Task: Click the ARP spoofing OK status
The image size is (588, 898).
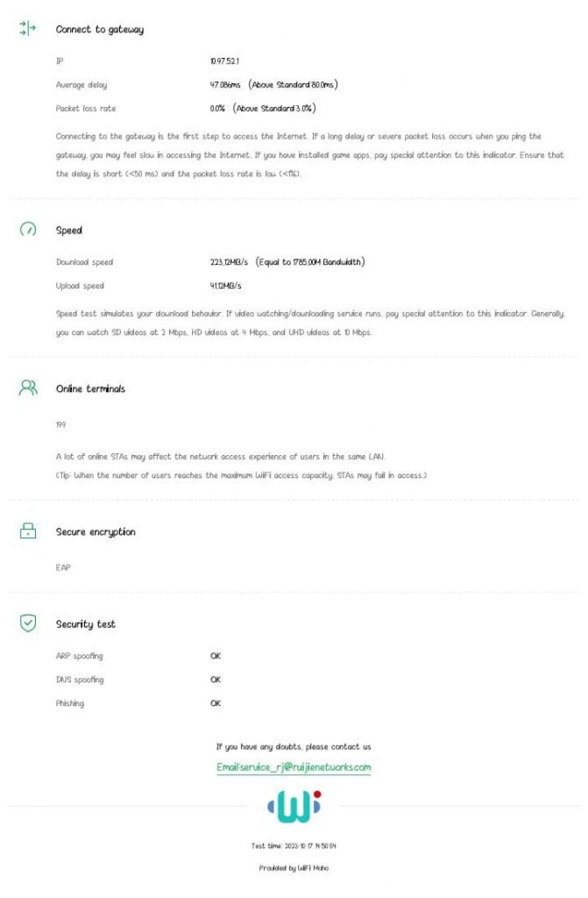Action: tap(216, 656)
